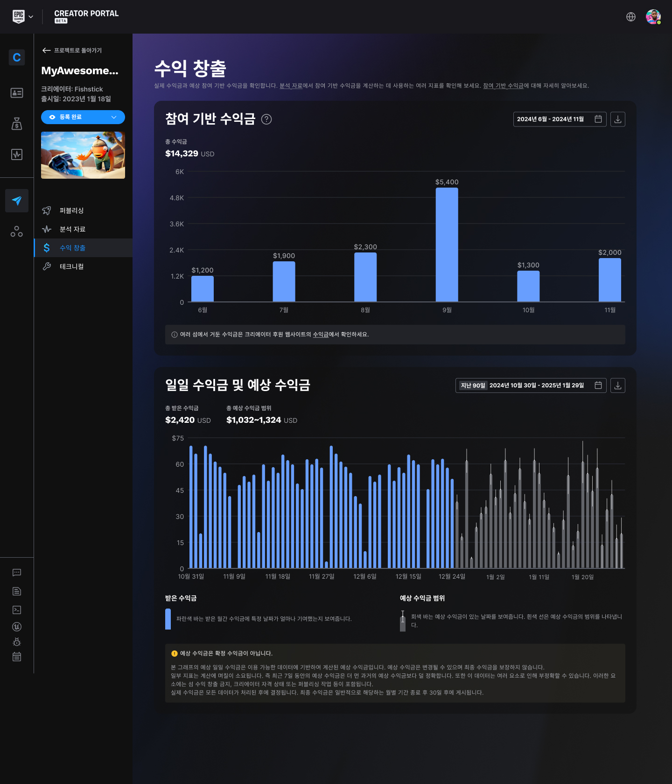Open the 퍼블리싱 menu item
The image size is (672, 784).
pyautogui.click(x=83, y=210)
